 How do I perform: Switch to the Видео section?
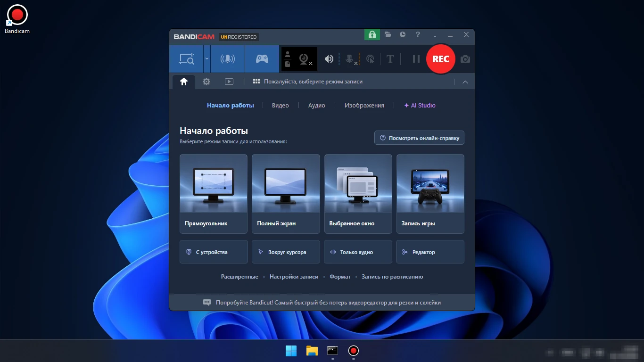[281, 106]
